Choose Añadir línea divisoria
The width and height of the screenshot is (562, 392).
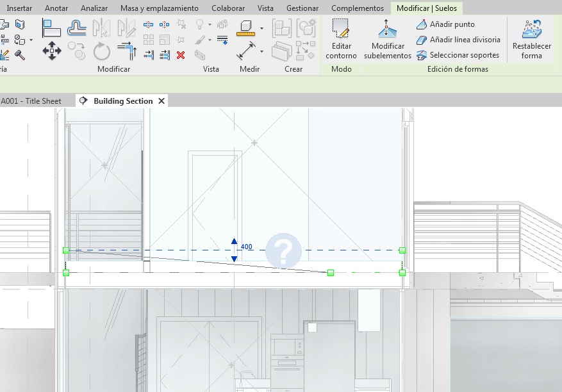tap(458, 40)
